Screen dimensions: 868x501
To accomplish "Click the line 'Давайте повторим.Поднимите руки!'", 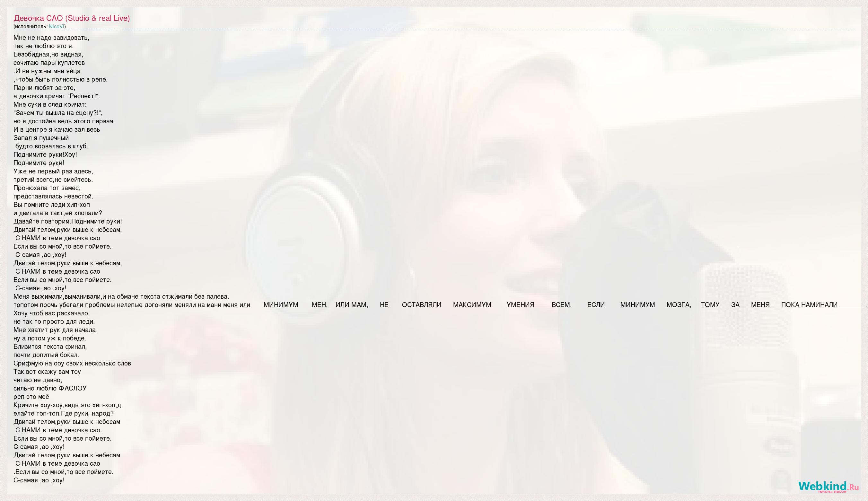I will [x=68, y=222].
